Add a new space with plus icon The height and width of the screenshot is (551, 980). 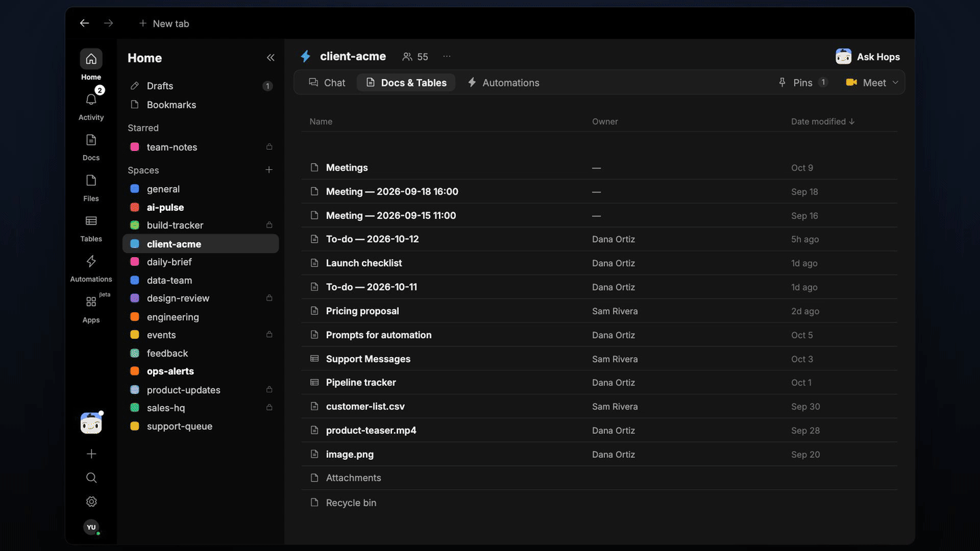(x=269, y=170)
